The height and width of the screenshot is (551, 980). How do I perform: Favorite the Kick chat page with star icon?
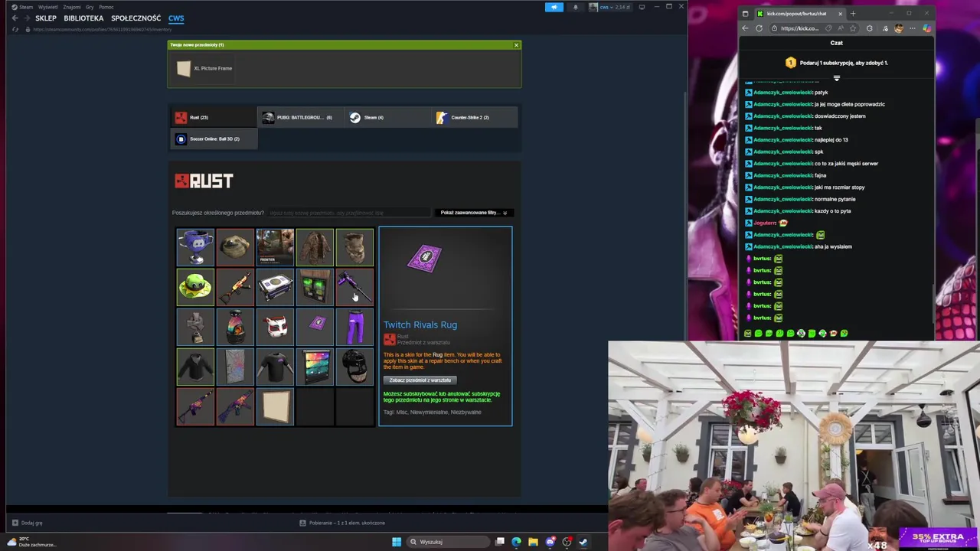(x=853, y=28)
